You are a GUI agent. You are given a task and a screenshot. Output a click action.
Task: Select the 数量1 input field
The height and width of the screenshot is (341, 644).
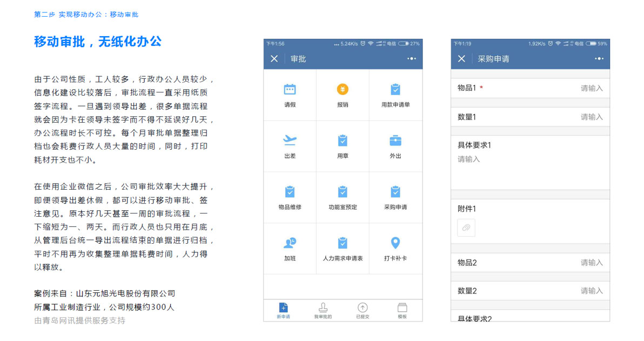point(530,117)
